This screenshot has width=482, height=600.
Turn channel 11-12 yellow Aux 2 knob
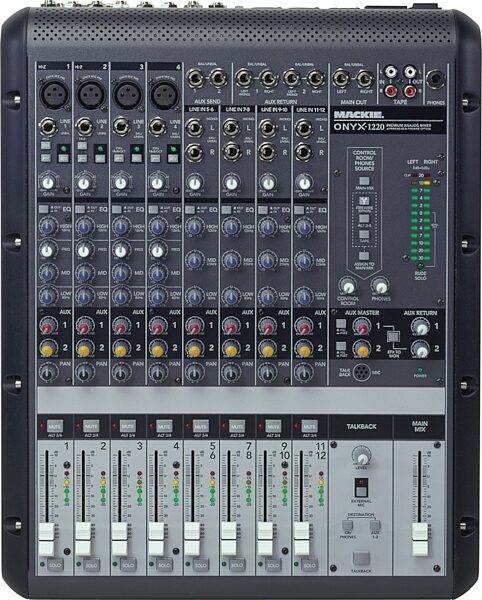[x=304, y=350]
